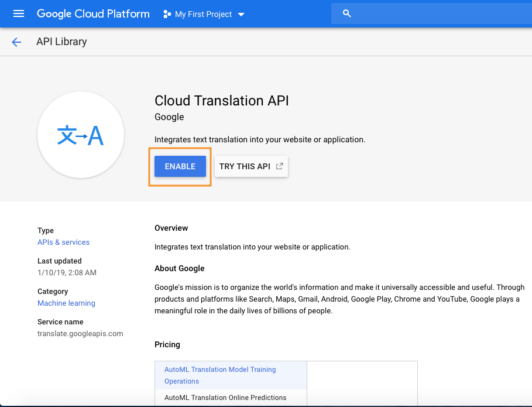Click the external link icon on Try This API
This screenshot has height=407, width=532.
(279, 166)
